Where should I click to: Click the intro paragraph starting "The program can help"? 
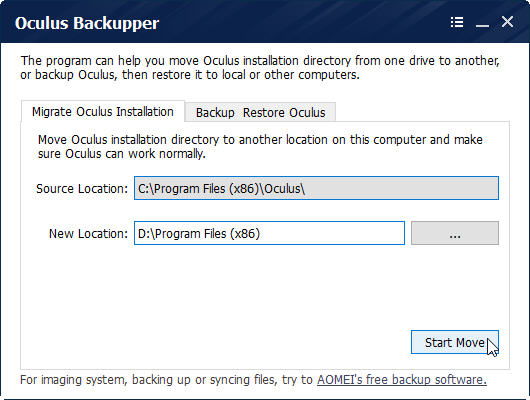click(x=260, y=68)
